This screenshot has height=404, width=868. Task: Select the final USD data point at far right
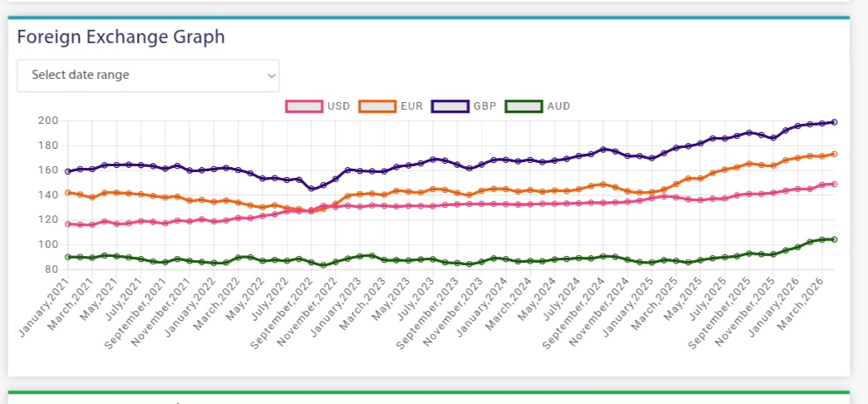(834, 184)
